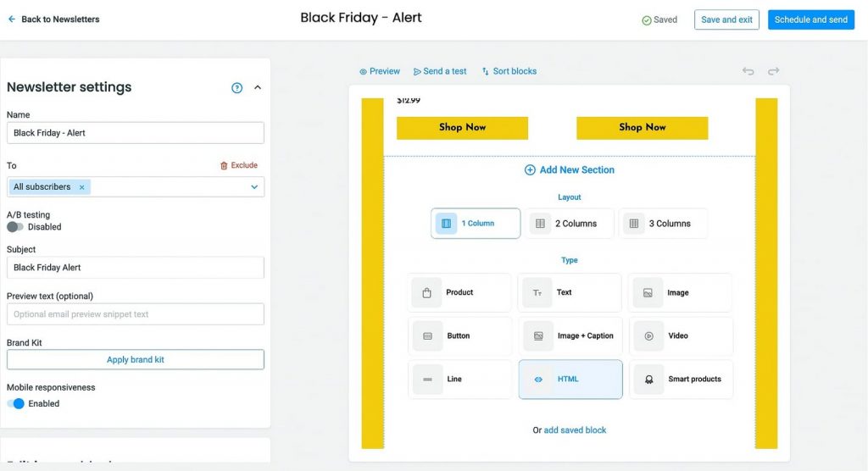Click the Smart products badge icon
868x471 pixels.
[x=648, y=380]
